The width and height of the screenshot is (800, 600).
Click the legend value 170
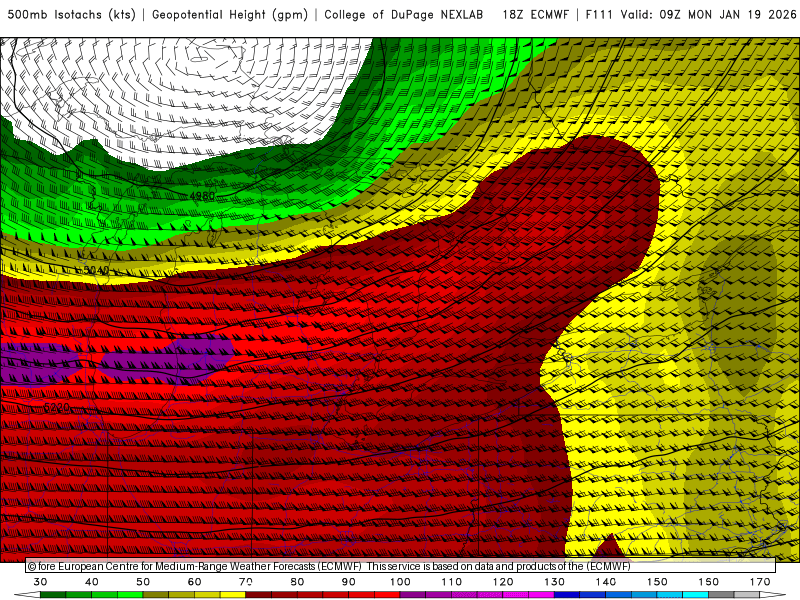760,582
